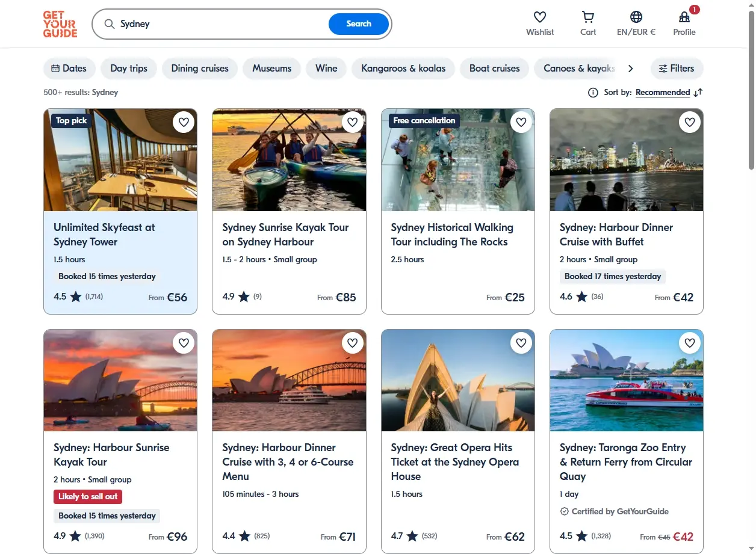Select the Canoes & kayaks chip
Viewport: 756px width, 554px height.
[575, 69]
